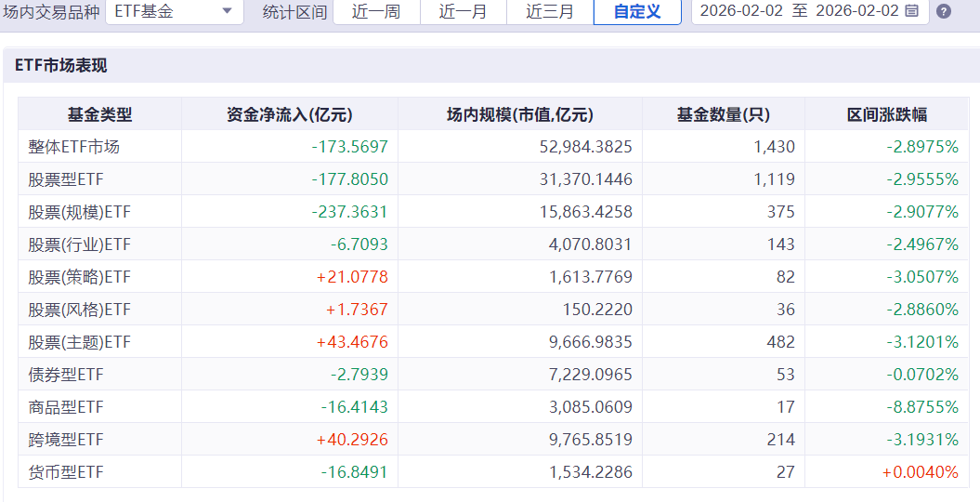Click the 场内规模(市值,亿元) column header
Image resolution: width=980 pixels, height=502 pixels.
[520, 114]
